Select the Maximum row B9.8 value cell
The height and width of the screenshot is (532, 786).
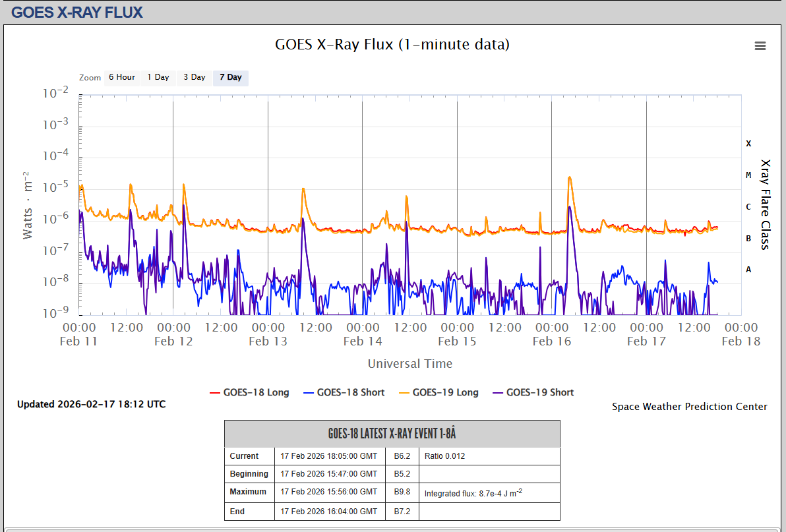402,492
